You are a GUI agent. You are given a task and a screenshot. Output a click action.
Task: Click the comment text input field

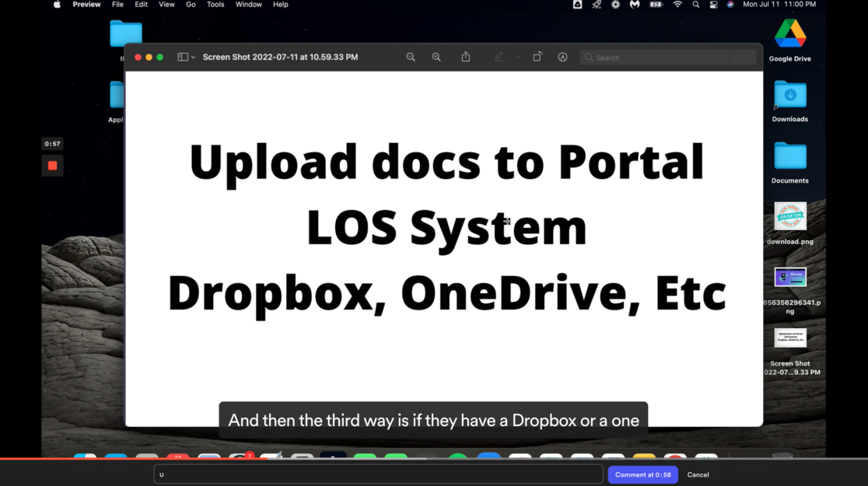378,474
